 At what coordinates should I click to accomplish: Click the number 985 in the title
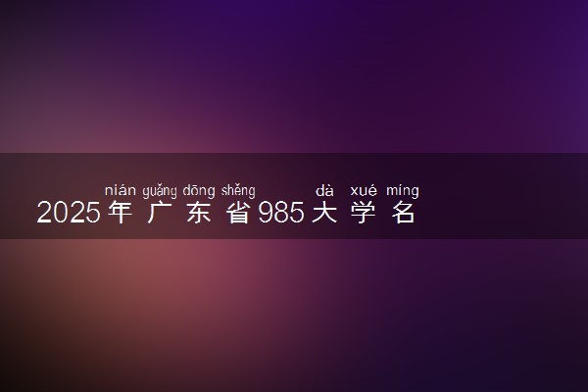click(x=281, y=213)
